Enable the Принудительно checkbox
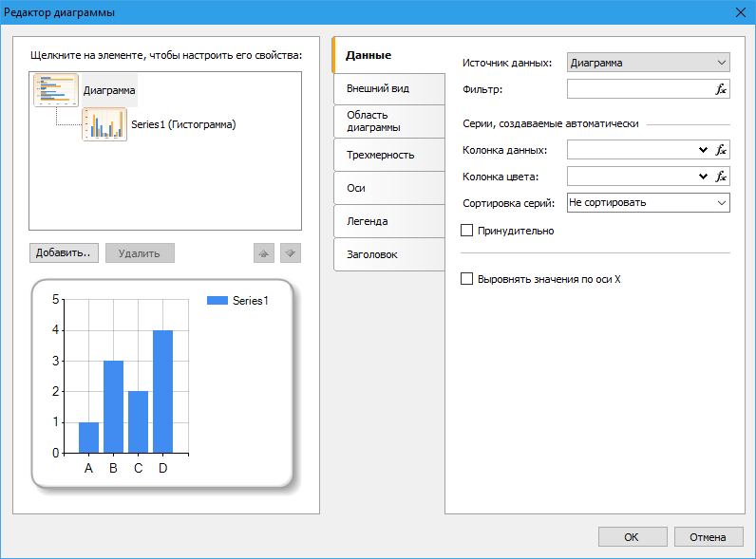Viewport: 756px width, 559px height. [x=466, y=231]
